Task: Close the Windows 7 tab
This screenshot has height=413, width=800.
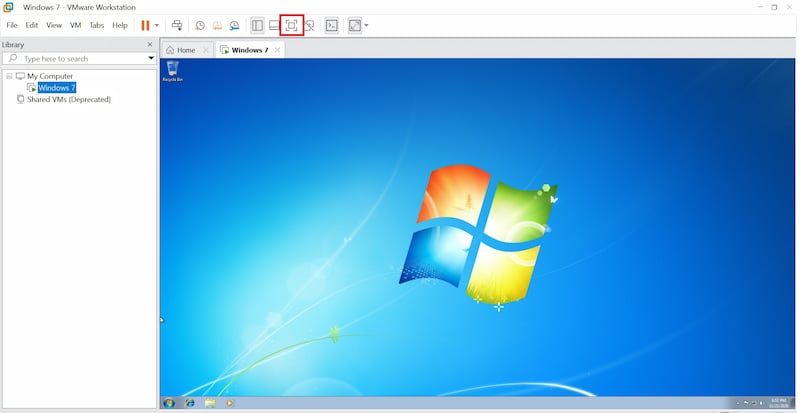Action: (278, 50)
